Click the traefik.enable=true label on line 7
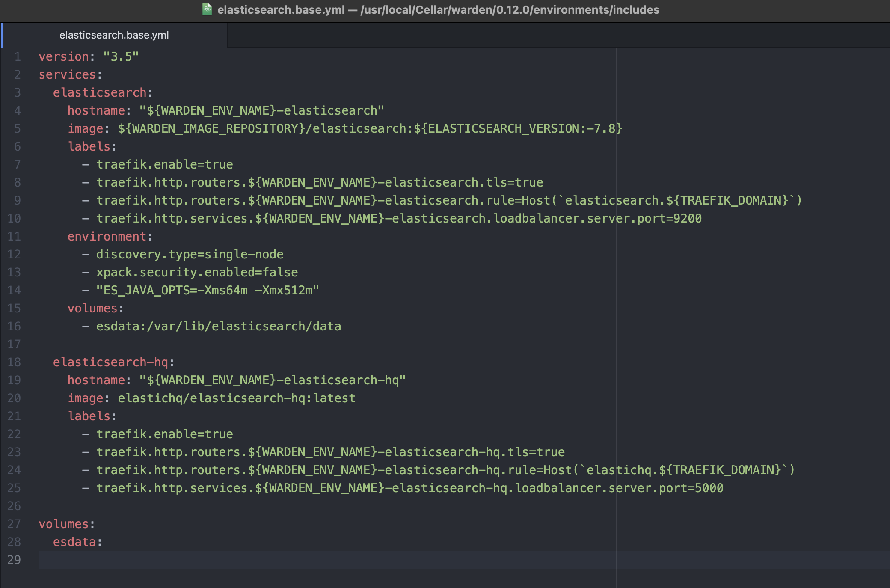This screenshot has height=588, width=890. 164,164
